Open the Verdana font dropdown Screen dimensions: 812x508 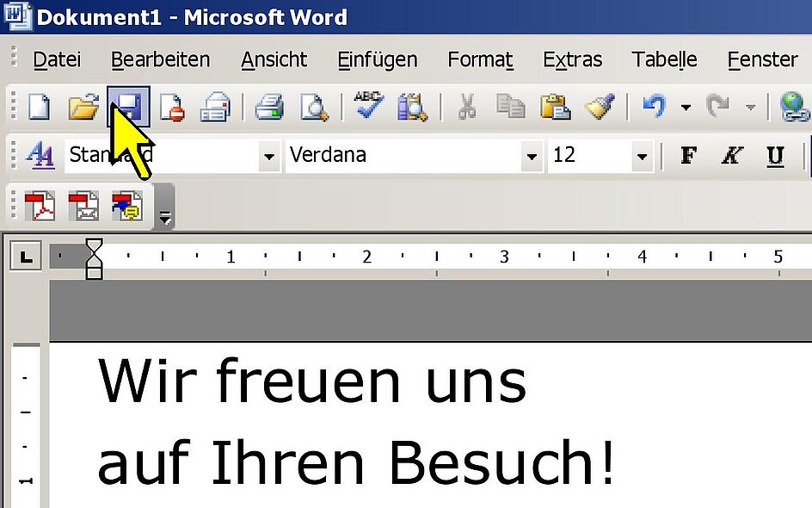click(x=532, y=156)
